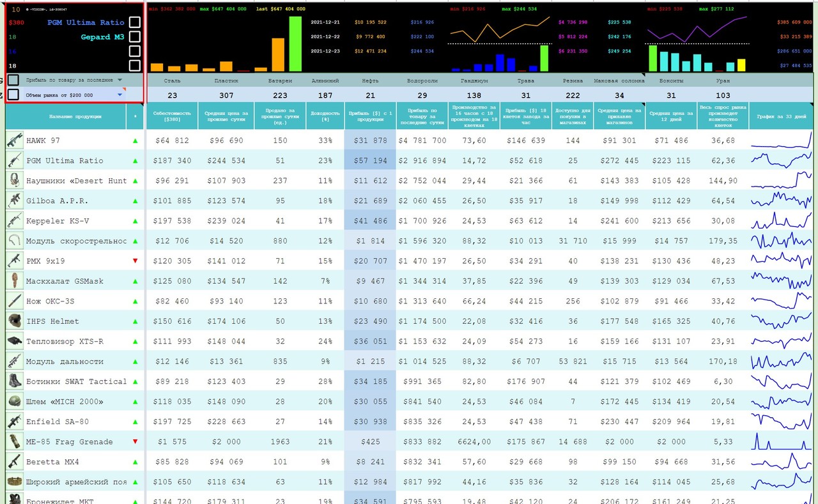Select Средняя цена за 12 дней header
Screen dimensions: 818x504
671,116
